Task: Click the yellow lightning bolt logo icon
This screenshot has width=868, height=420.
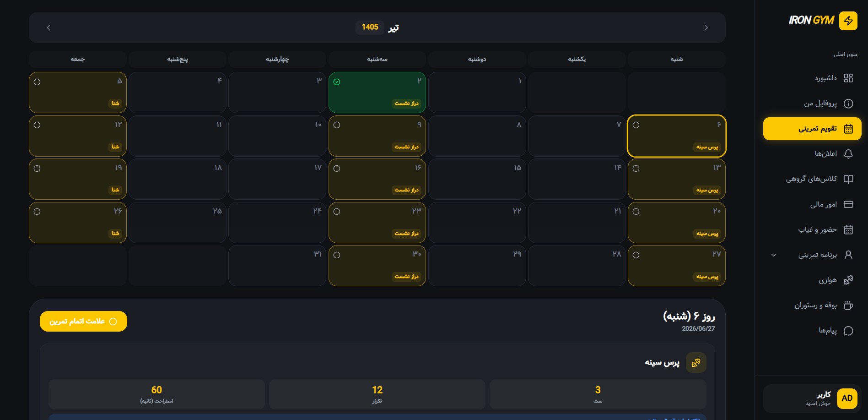Action: (848, 21)
